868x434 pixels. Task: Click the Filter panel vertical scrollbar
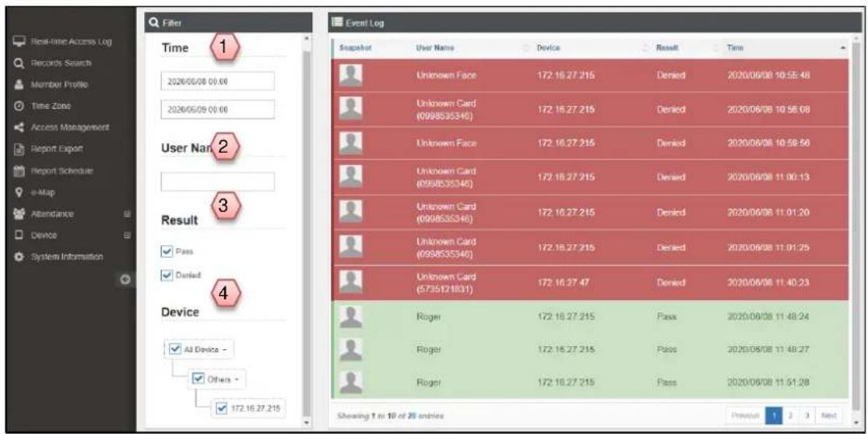click(x=307, y=233)
